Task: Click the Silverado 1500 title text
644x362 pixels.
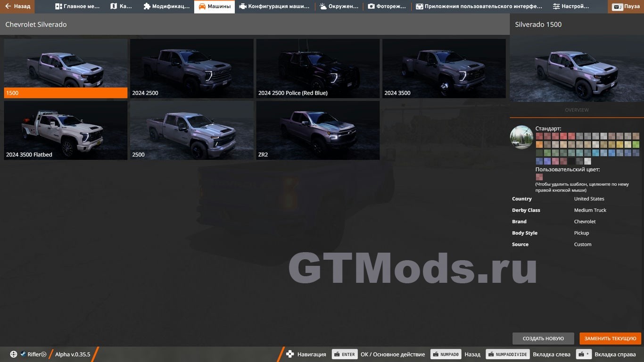Action: click(538, 25)
